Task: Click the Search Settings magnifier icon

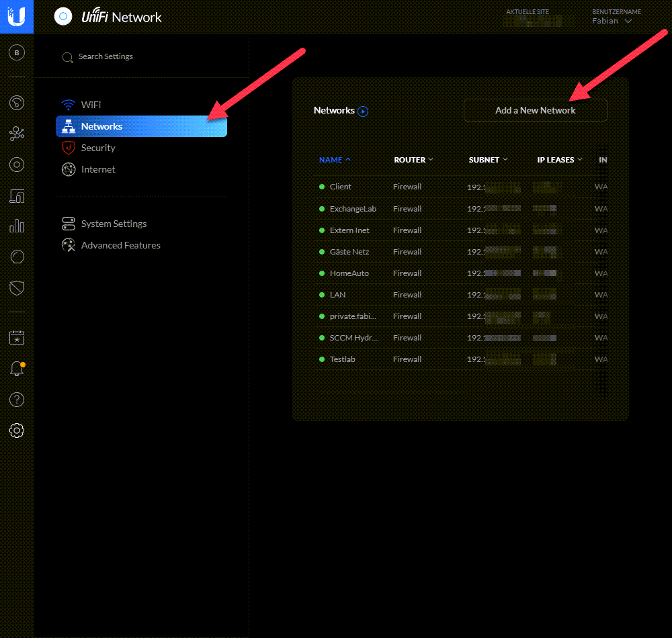Action: [67, 57]
